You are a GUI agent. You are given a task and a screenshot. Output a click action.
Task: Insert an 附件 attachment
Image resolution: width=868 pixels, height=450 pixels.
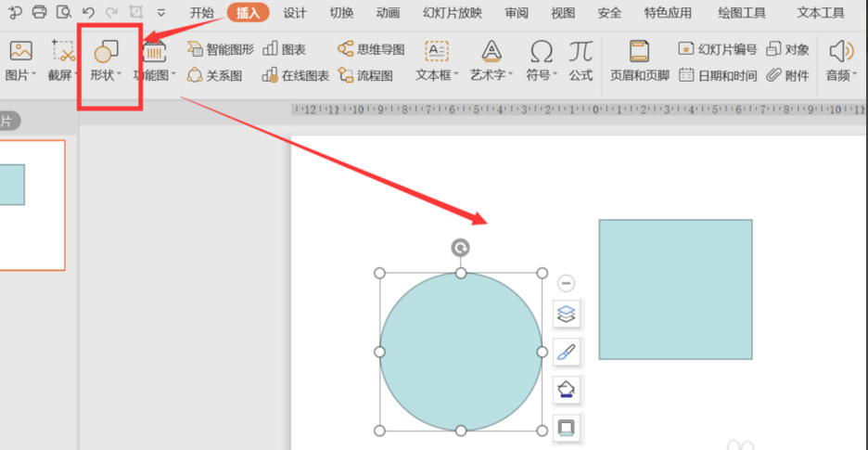pyautogui.click(x=787, y=75)
